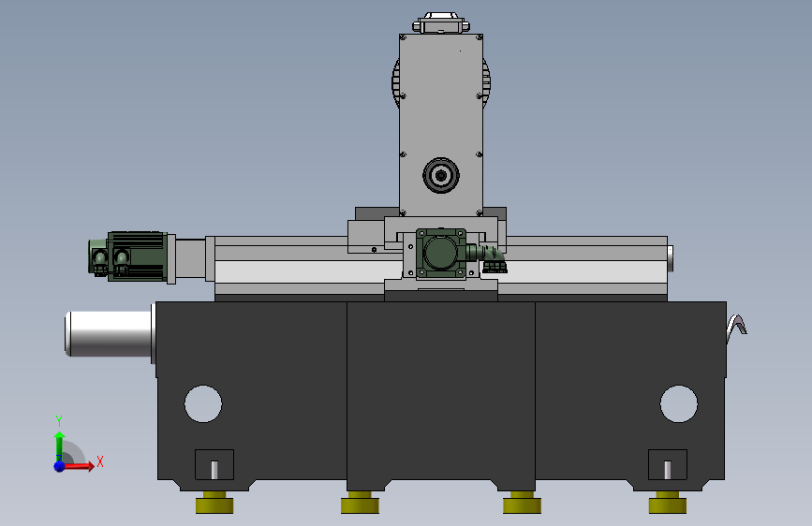Select the white hook on the base's right side
This screenshot has height=526, width=812.
(x=736, y=328)
